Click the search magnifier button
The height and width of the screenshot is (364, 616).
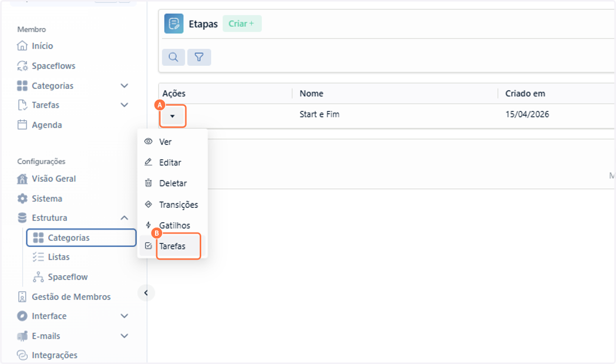(x=174, y=57)
